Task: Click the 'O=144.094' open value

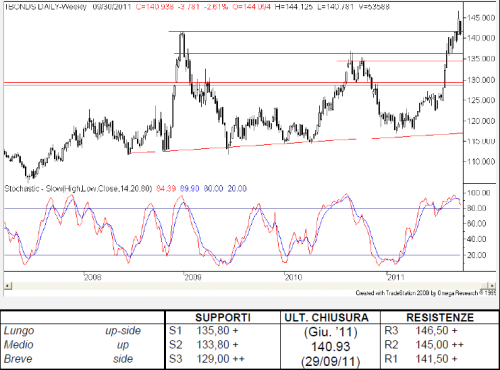Action: click(252, 6)
